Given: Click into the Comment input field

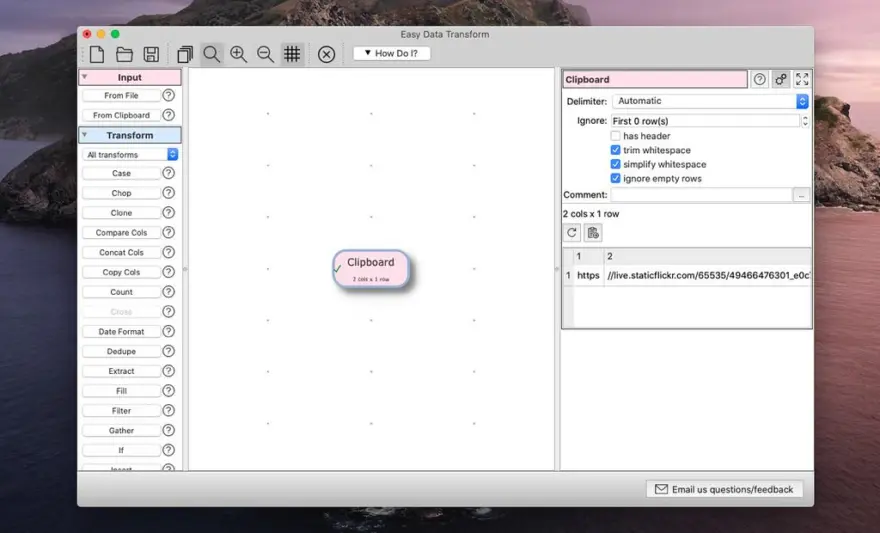Looking at the screenshot, I should 701,195.
